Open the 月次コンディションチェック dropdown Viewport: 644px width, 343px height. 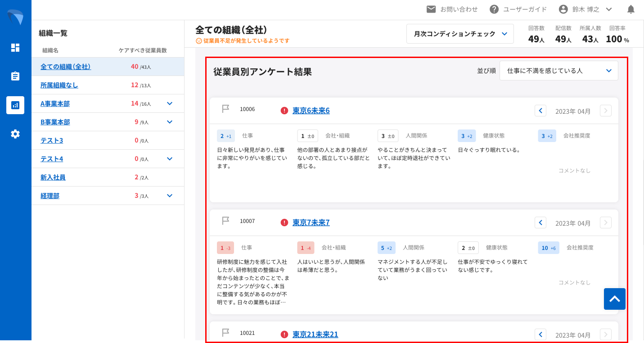pos(460,34)
